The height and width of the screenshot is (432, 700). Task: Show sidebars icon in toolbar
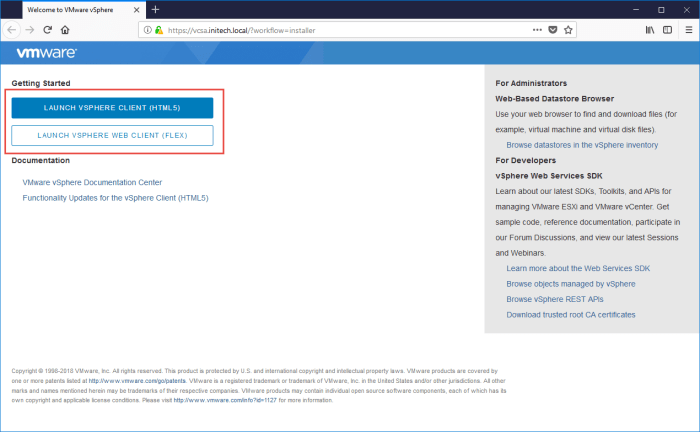tap(667, 30)
